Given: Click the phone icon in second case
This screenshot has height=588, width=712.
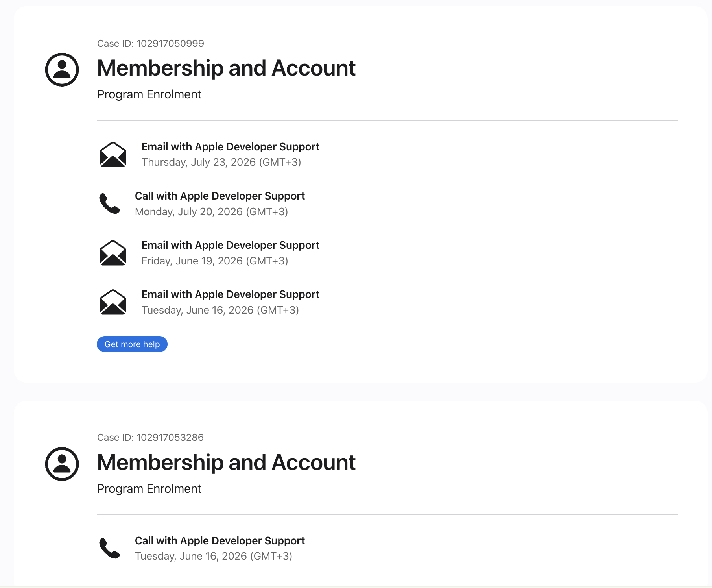Looking at the screenshot, I should pyautogui.click(x=109, y=548).
